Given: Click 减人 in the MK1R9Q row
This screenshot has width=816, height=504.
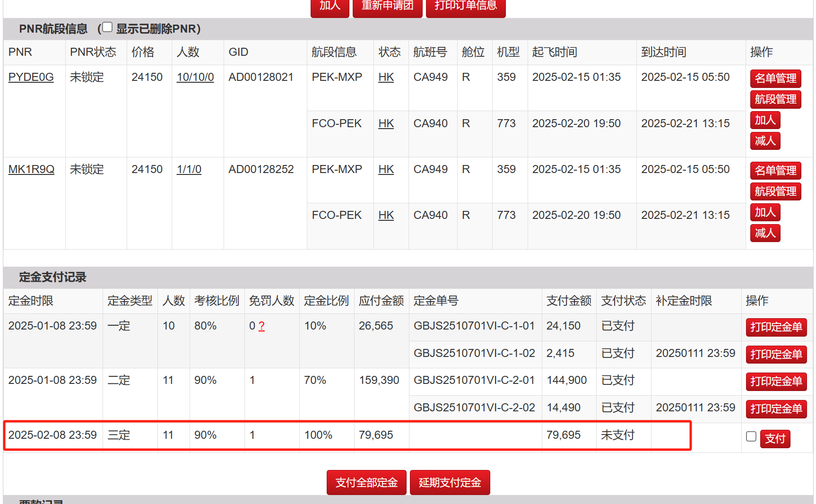Looking at the screenshot, I should [764, 233].
